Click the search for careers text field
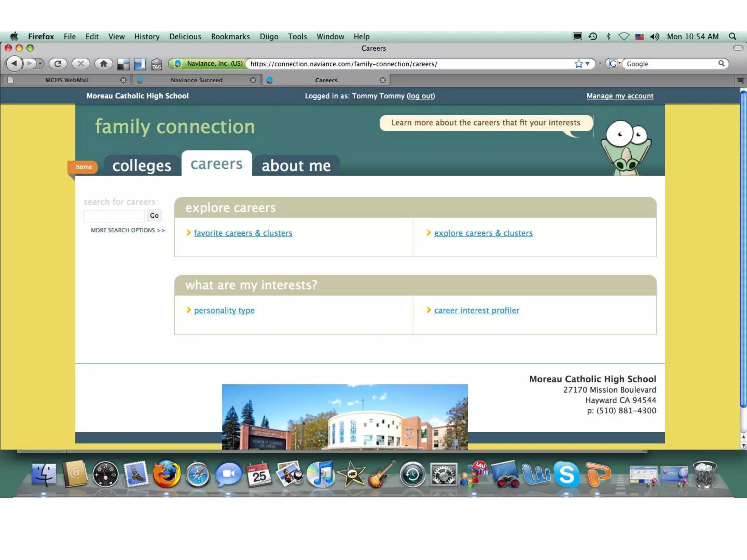Viewport: 747px width, 560px height. coord(114,216)
